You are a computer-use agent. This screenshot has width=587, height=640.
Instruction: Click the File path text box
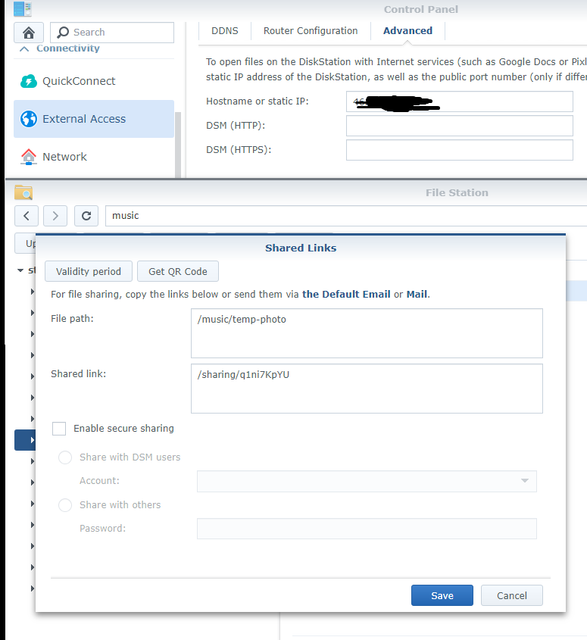tap(367, 333)
